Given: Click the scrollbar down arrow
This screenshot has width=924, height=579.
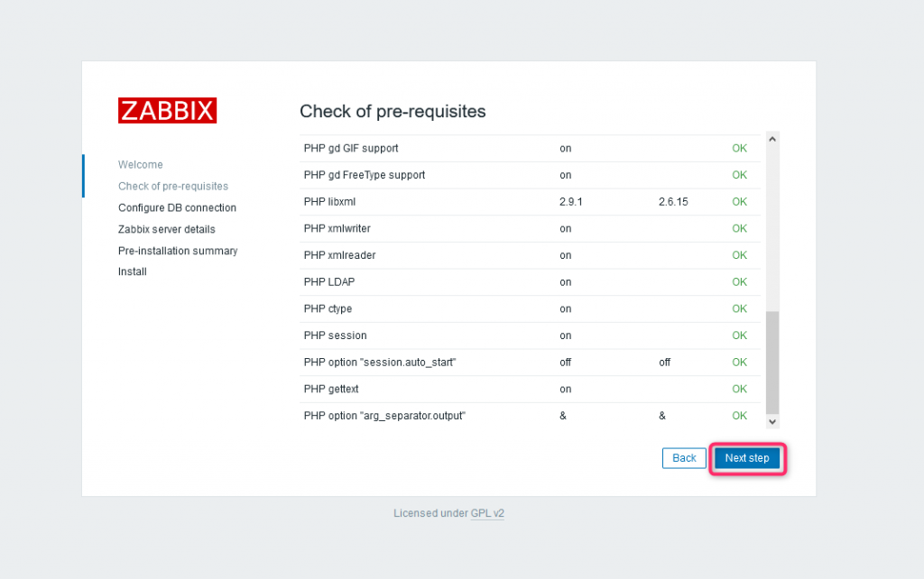Looking at the screenshot, I should [x=772, y=420].
